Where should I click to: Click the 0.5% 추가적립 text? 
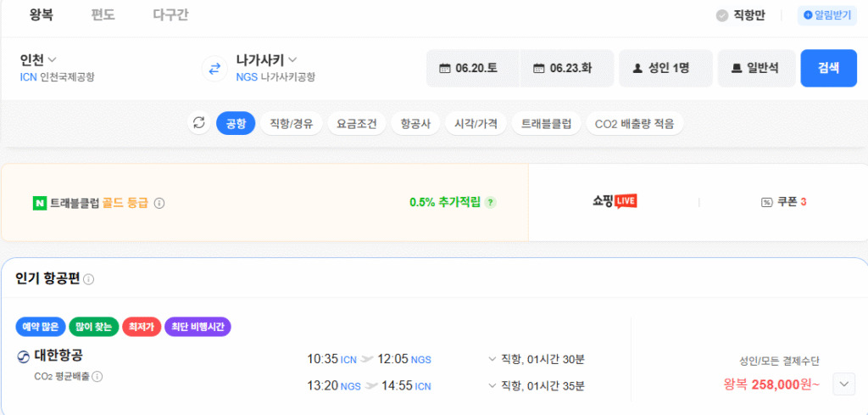click(445, 203)
